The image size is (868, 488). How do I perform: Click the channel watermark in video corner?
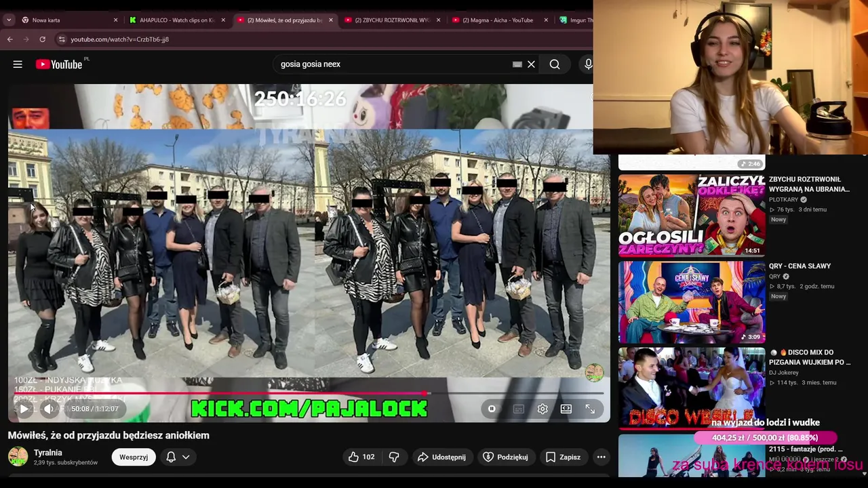pyautogui.click(x=594, y=372)
